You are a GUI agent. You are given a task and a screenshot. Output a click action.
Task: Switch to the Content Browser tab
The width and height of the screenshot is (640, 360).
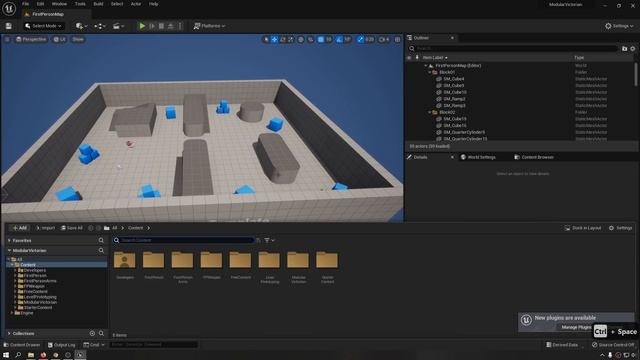534,157
